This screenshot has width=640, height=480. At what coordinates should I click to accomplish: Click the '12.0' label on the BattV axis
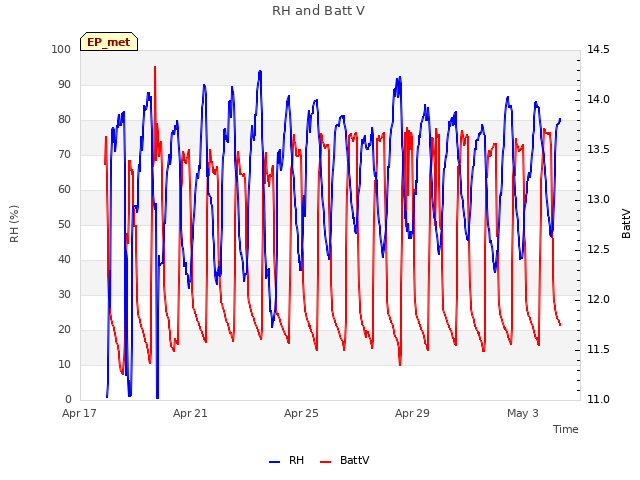(x=598, y=299)
